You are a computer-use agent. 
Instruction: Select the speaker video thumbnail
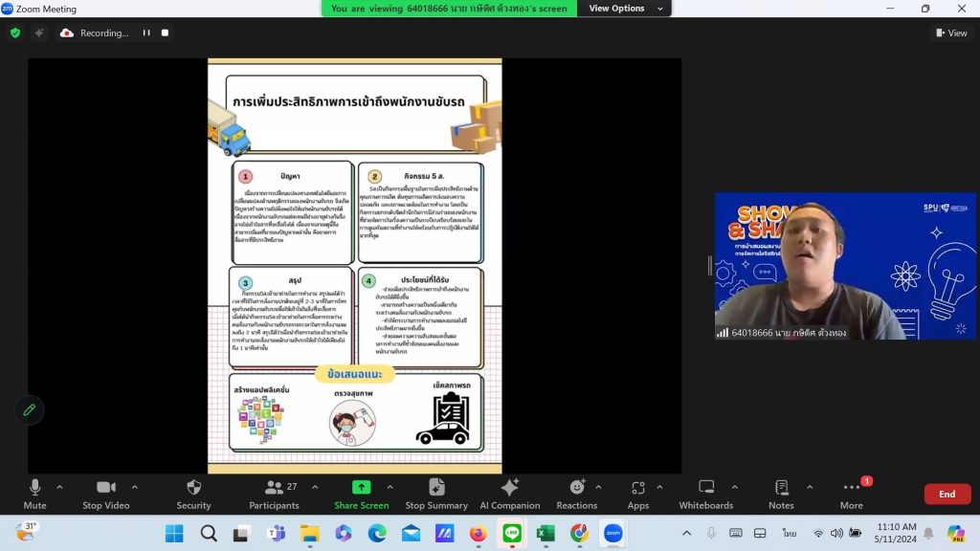pyautogui.click(x=845, y=266)
